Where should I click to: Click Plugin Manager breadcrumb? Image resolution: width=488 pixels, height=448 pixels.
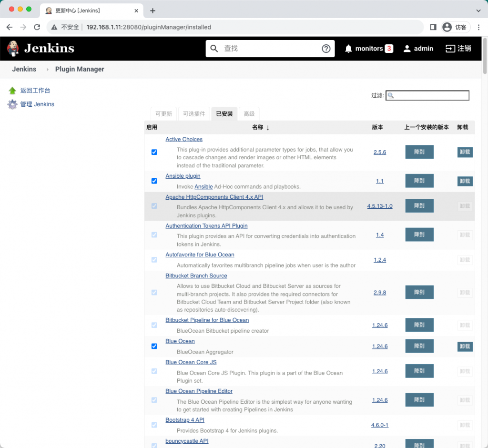click(x=80, y=70)
